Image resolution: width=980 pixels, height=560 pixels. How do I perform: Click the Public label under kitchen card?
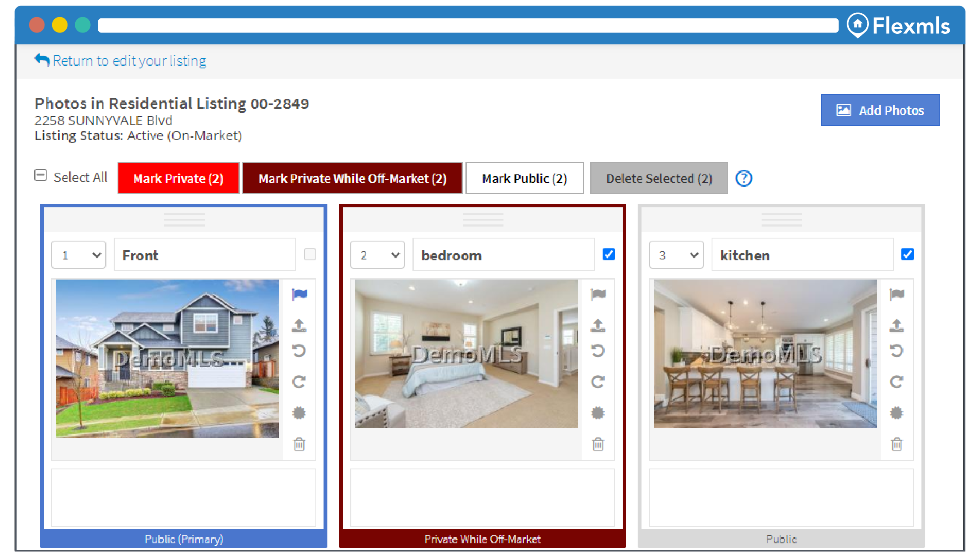(x=781, y=539)
